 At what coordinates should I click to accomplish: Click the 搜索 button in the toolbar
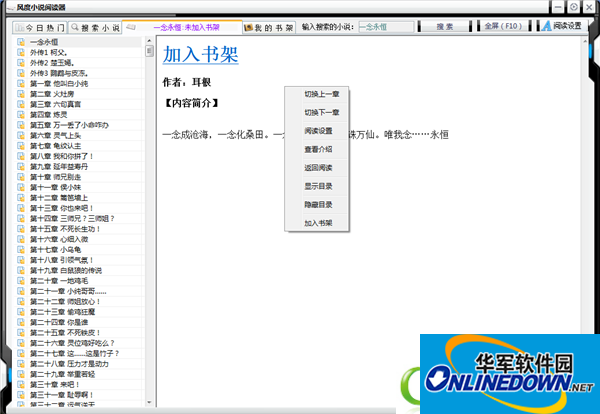(x=445, y=26)
